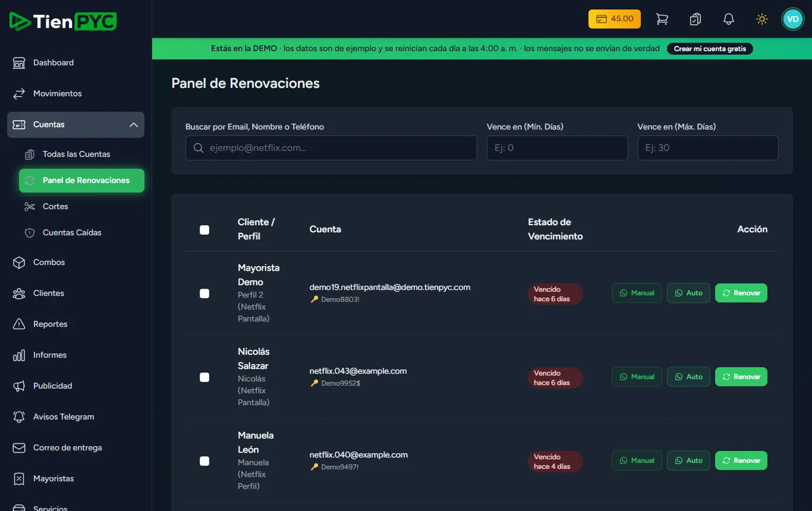The width and height of the screenshot is (812, 511).
Task: Renovar the Nicolás Salazar account
Action: click(741, 377)
